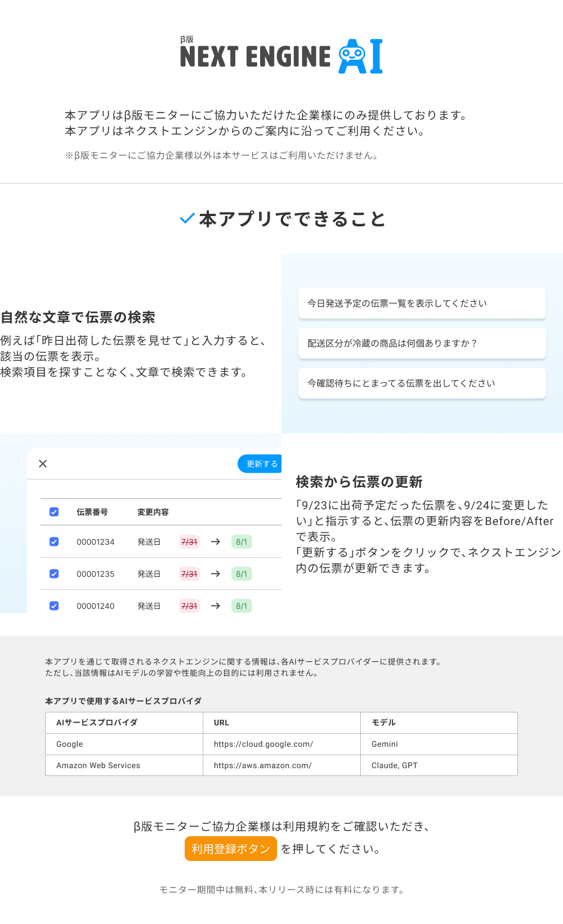The width and height of the screenshot is (563, 924).
Task: Click the 本アプリで使用するAIサービスプロバイダ label
Action: (123, 701)
